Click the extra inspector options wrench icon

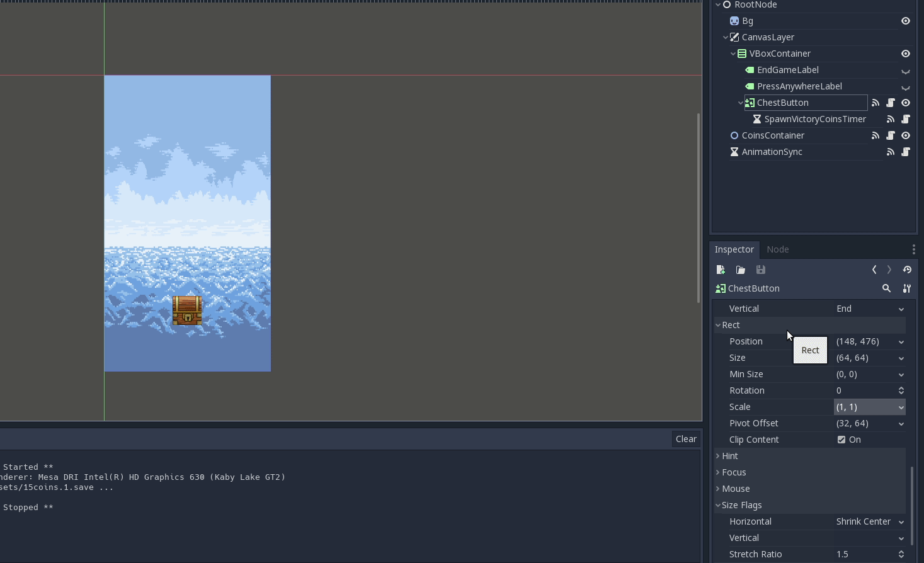(x=907, y=288)
